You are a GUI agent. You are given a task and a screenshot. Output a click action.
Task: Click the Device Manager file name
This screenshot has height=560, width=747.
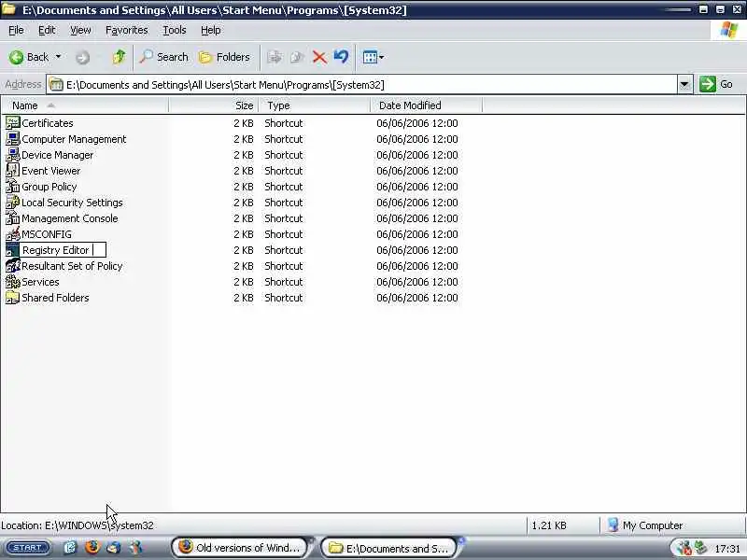57,155
